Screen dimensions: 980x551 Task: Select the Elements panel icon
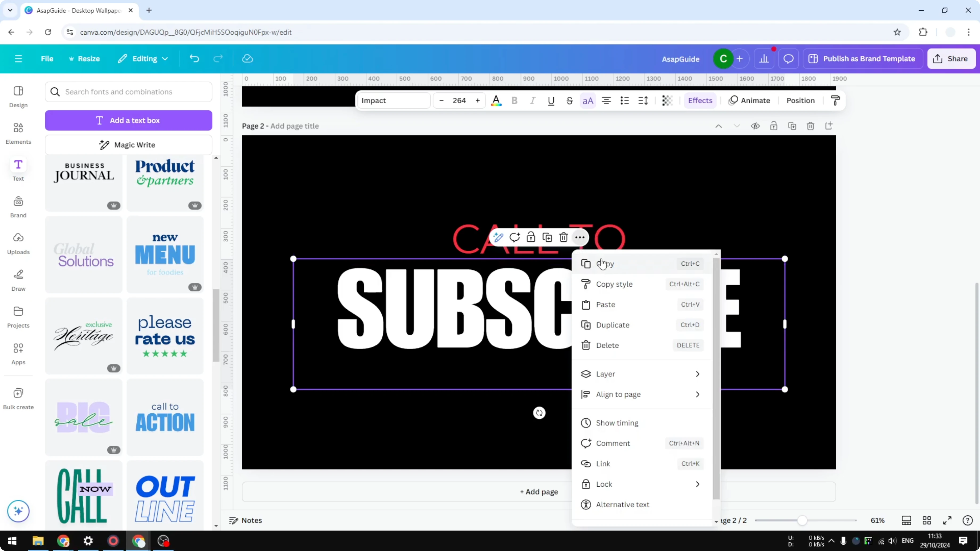click(18, 133)
